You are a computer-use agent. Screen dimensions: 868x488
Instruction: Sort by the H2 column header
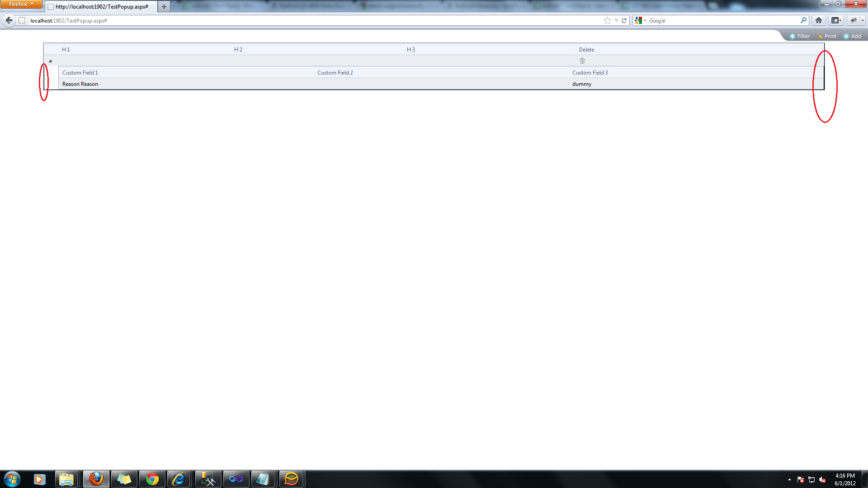(238, 50)
